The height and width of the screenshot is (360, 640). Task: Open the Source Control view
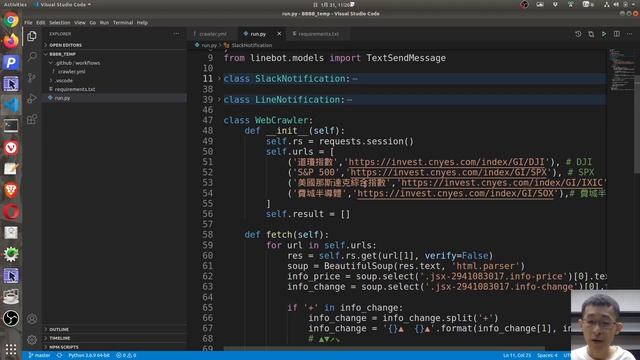click(32, 78)
